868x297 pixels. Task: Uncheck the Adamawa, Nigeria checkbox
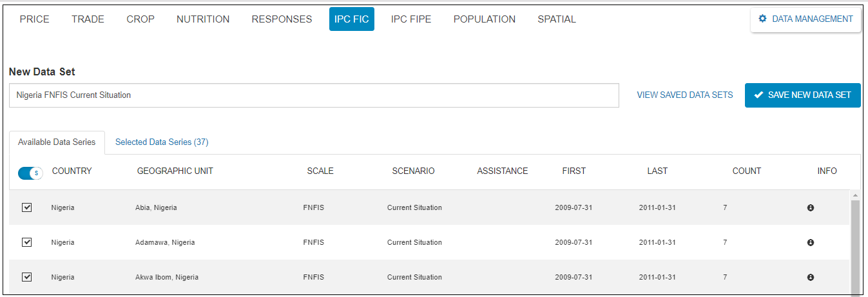27,242
